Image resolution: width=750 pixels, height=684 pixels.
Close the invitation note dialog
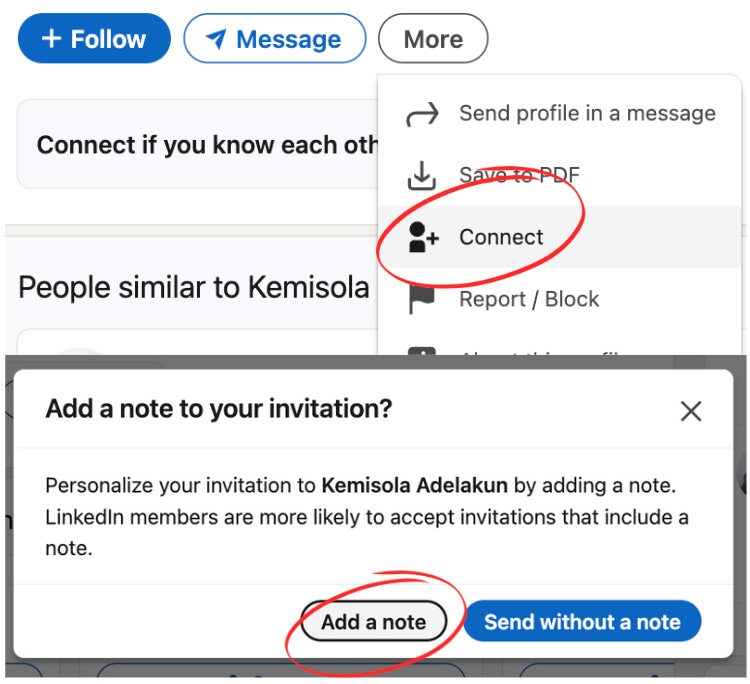coord(691,411)
